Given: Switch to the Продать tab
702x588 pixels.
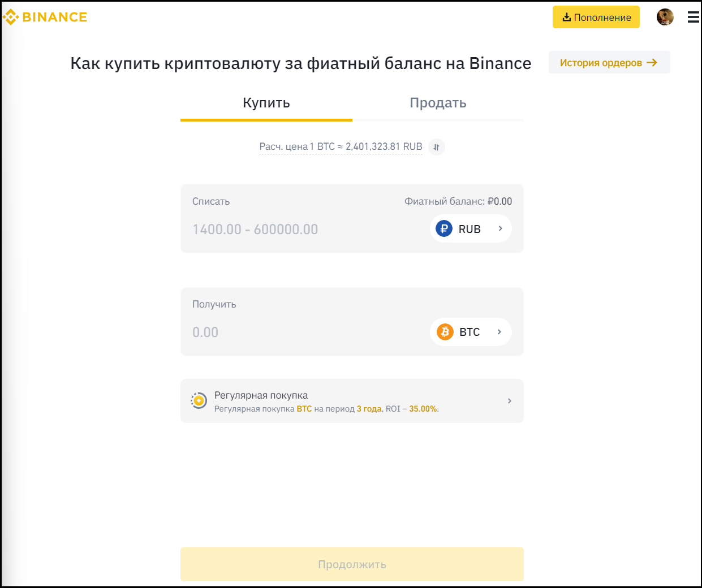Looking at the screenshot, I should [438, 103].
